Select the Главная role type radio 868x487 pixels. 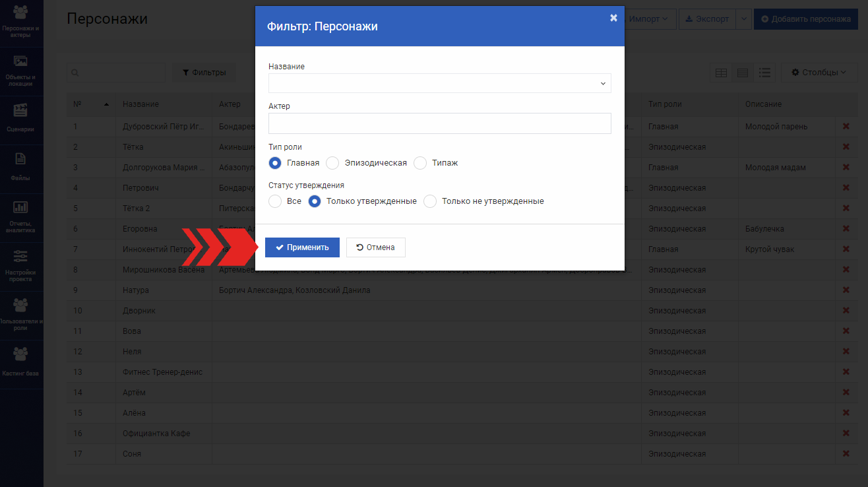pyautogui.click(x=276, y=162)
